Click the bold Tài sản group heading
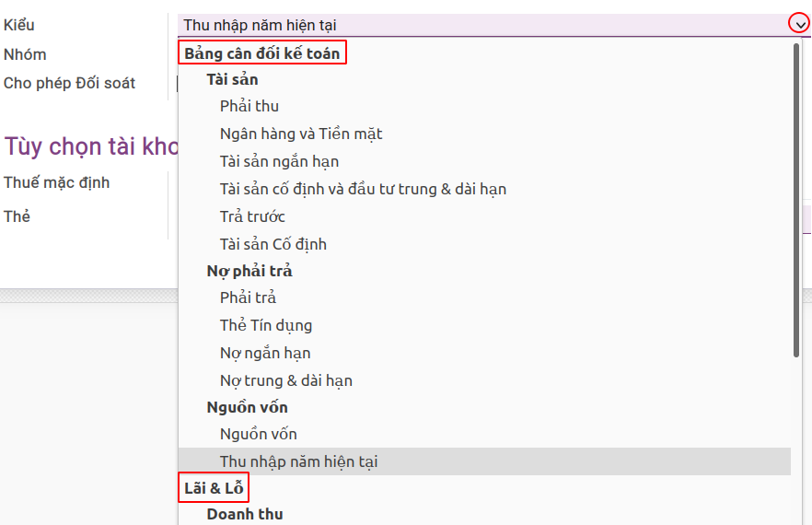Screen dimensions: 812x525 [x=232, y=79]
